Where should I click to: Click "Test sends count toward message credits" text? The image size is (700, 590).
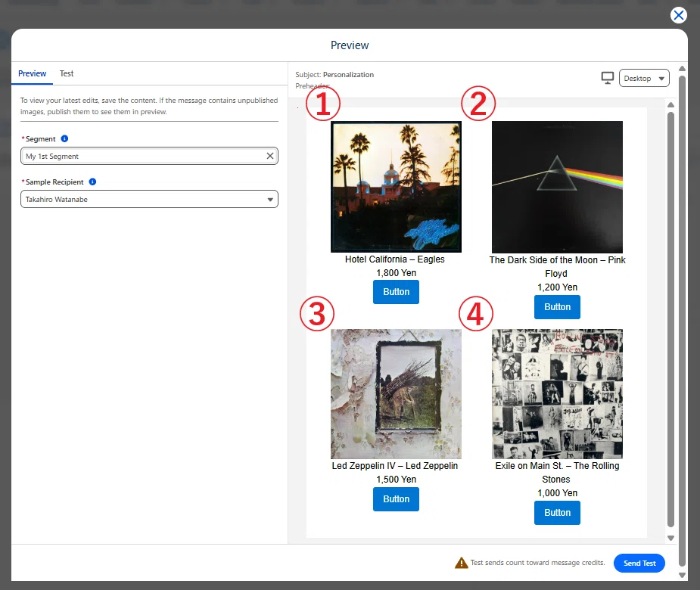coord(537,563)
